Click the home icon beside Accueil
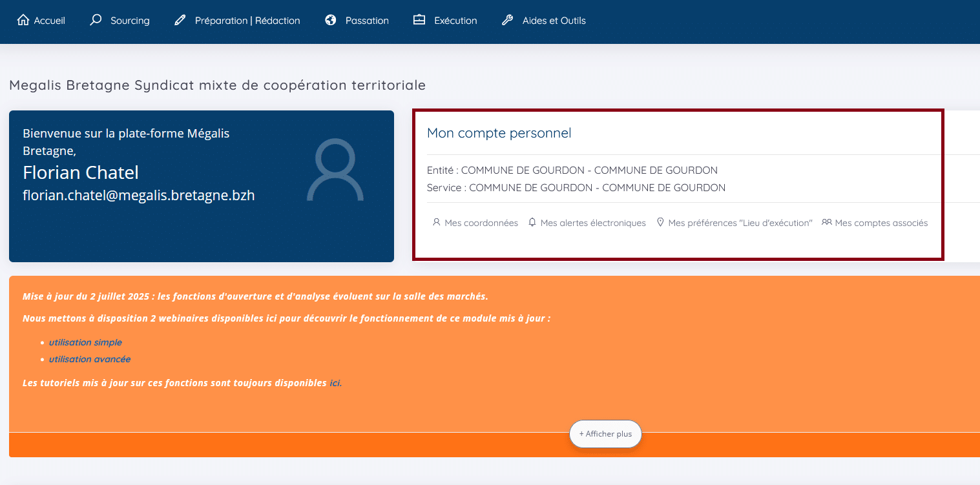 pyautogui.click(x=23, y=20)
